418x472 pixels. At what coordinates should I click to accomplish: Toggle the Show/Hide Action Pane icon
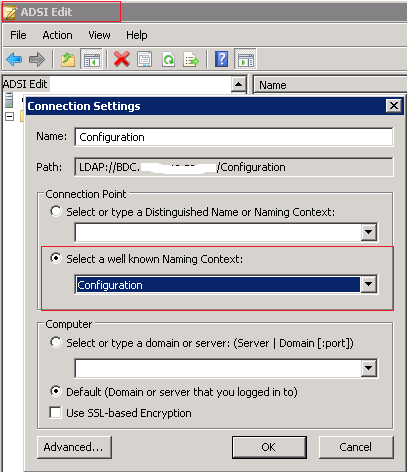pyautogui.click(x=245, y=60)
